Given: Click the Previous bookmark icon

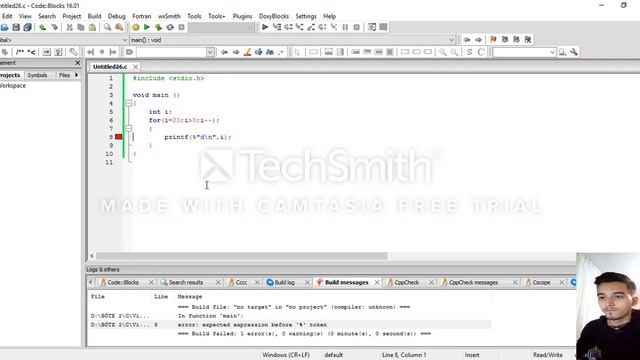Looking at the screenshot, I should (505, 40).
